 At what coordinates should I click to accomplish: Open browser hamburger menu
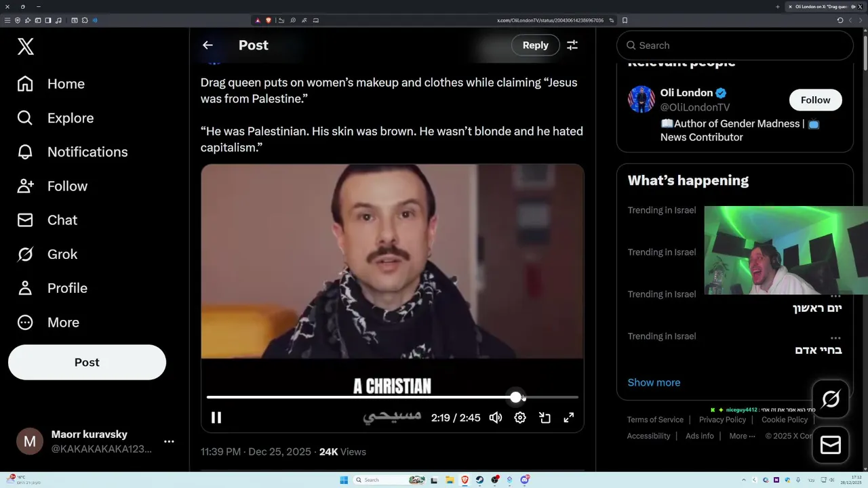pos(7,20)
